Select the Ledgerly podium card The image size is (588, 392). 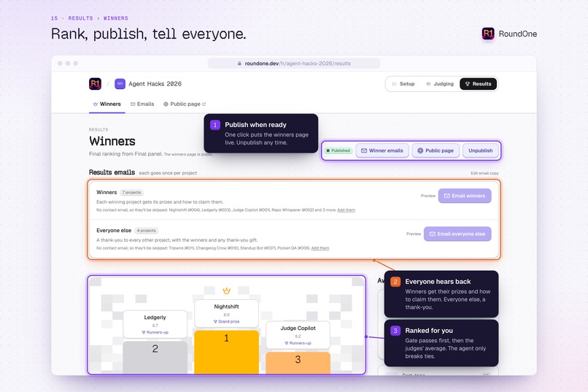155,324
